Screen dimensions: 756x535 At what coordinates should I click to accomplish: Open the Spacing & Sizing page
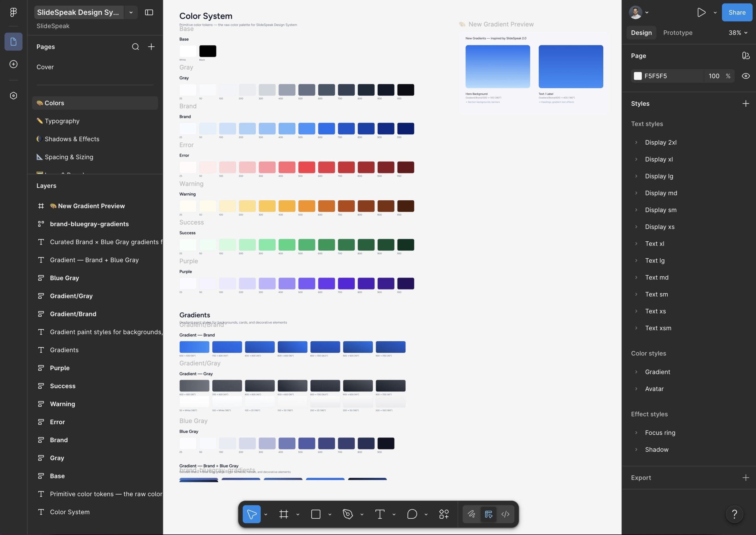(x=95, y=157)
